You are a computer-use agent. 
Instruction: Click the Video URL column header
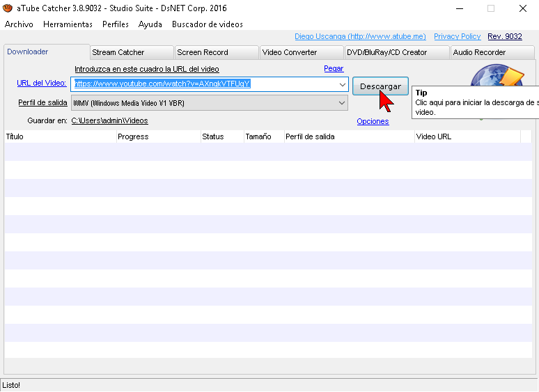point(467,136)
